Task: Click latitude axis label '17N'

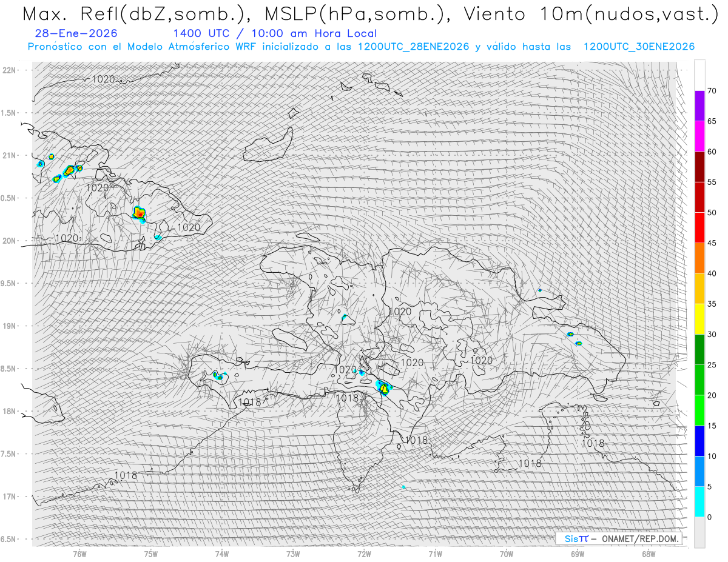Action: pos(8,497)
